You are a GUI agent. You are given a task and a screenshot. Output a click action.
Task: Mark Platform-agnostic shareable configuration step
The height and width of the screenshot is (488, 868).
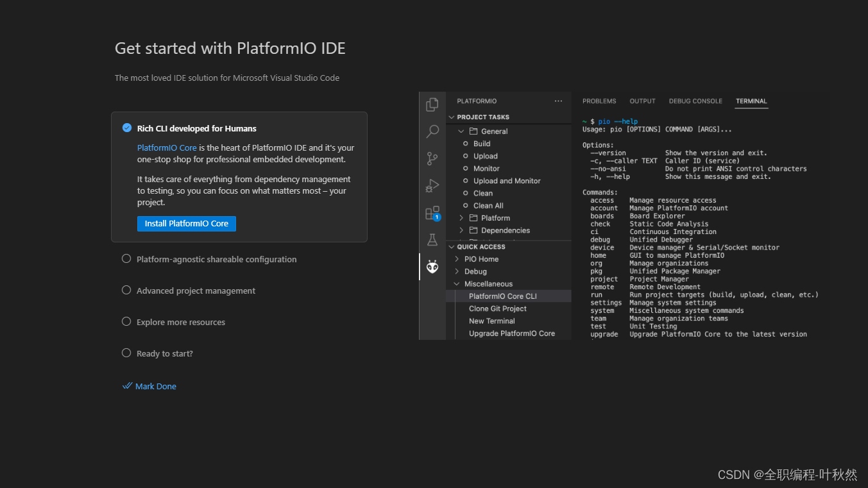(126, 259)
